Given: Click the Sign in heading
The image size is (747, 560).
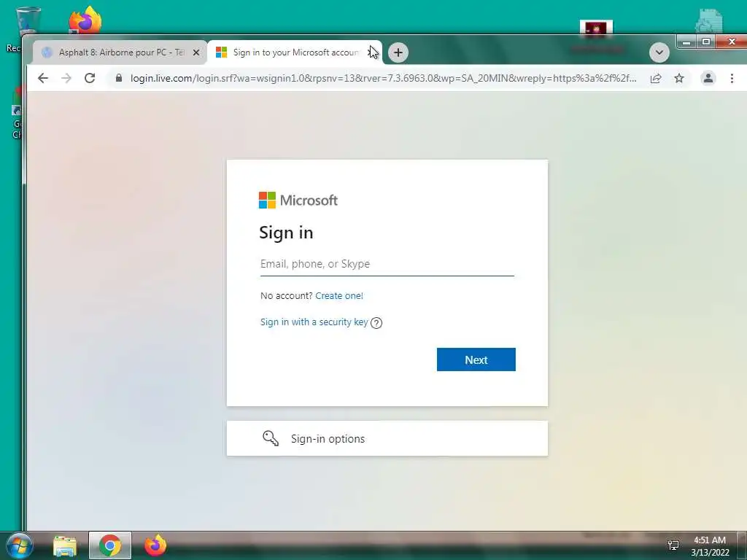Looking at the screenshot, I should click(x=286, y=233).
